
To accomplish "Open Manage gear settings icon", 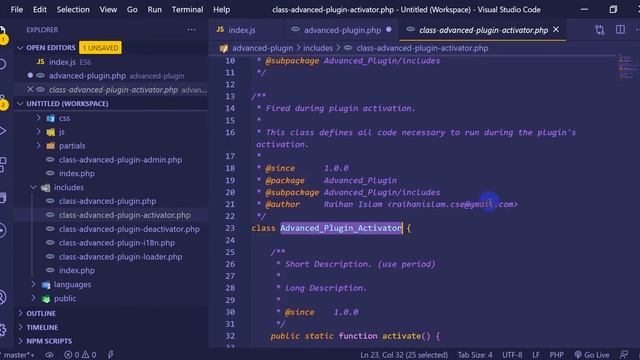I will (2, 330).
